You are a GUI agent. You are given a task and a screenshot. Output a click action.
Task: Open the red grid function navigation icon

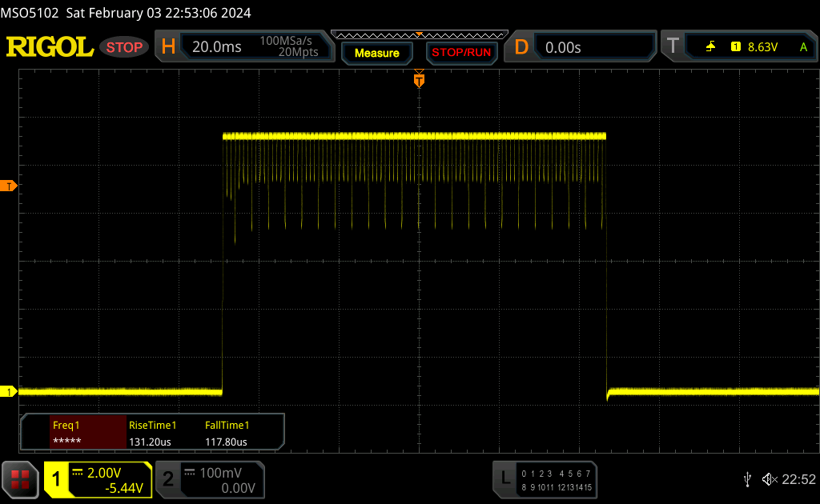pyautogui.click(x=20, y=479)
